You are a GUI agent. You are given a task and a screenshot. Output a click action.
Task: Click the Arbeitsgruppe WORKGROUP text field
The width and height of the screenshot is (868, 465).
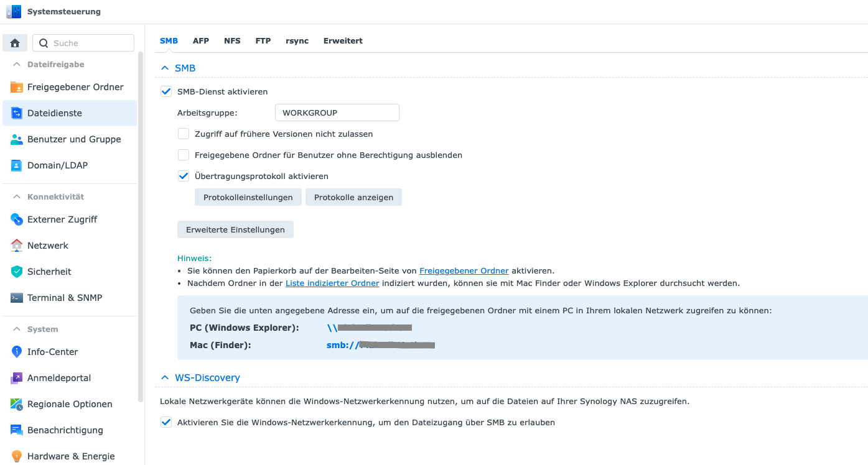[337, 113]
